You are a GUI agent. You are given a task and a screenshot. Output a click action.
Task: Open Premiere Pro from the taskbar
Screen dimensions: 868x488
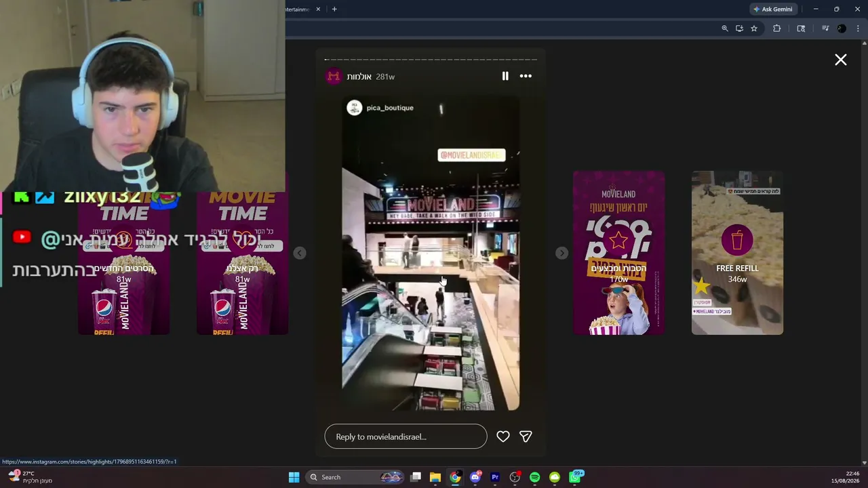coord(495,477)
